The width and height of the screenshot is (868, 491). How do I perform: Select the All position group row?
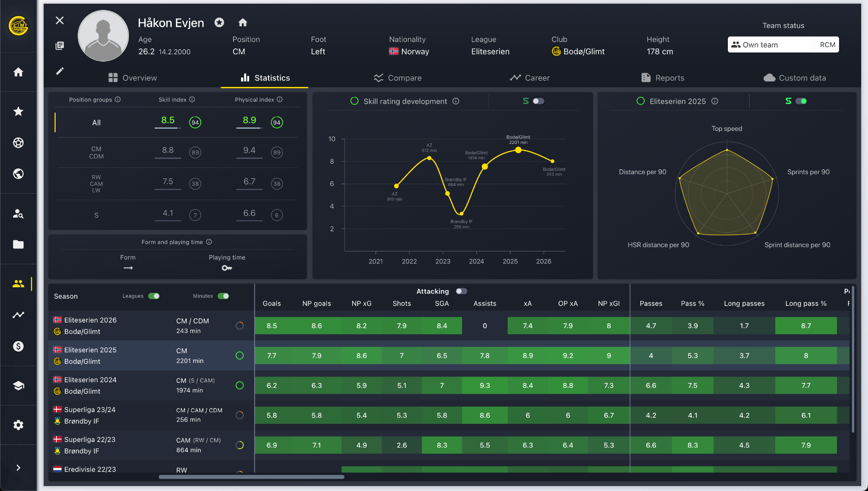click(177, 123)
